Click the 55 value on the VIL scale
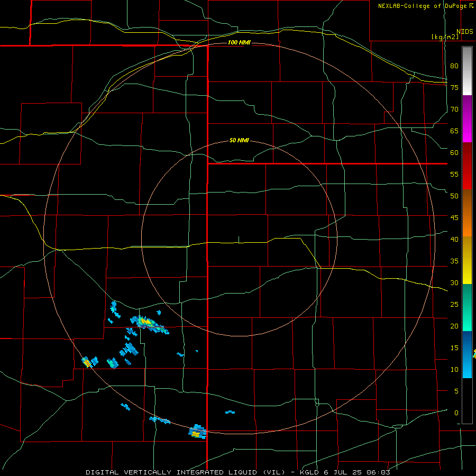This screenshot has height=476, width=476. [454, 174]
